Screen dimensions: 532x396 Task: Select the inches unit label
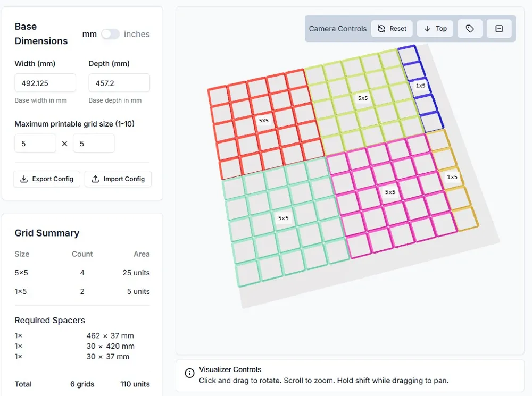coord(137,34)
